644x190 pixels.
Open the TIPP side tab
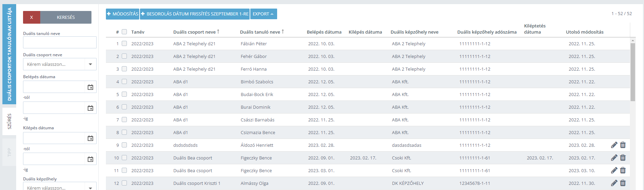coord(9,152)
